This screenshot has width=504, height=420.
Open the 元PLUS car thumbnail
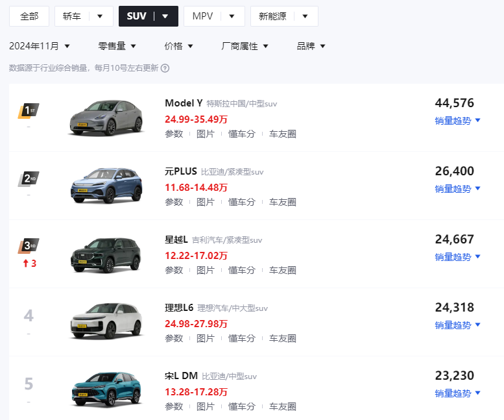tap(106, 186)
